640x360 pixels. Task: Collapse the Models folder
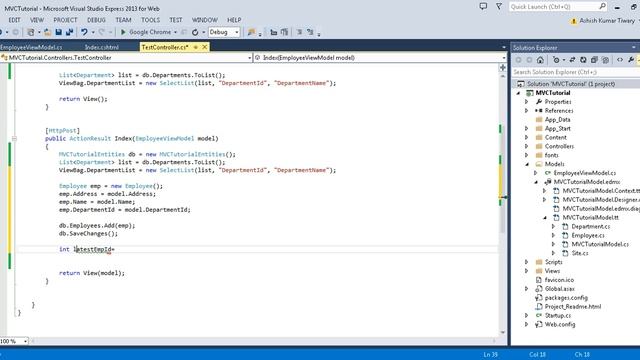527,164
